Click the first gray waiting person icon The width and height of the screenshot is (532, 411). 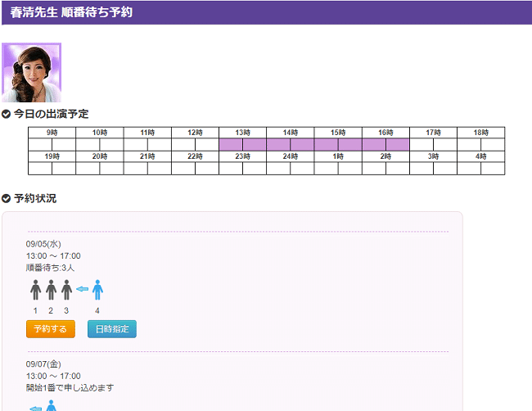click(x=36, y=290)
